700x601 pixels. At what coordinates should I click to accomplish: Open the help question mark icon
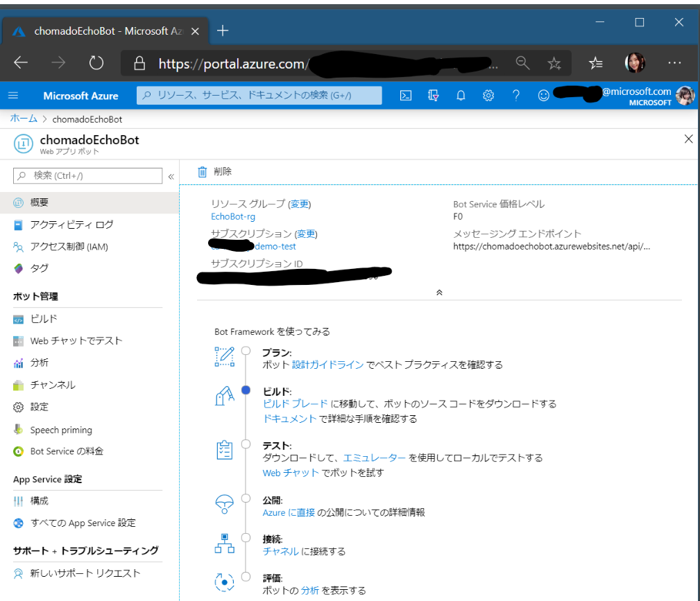tap(516, 96)
